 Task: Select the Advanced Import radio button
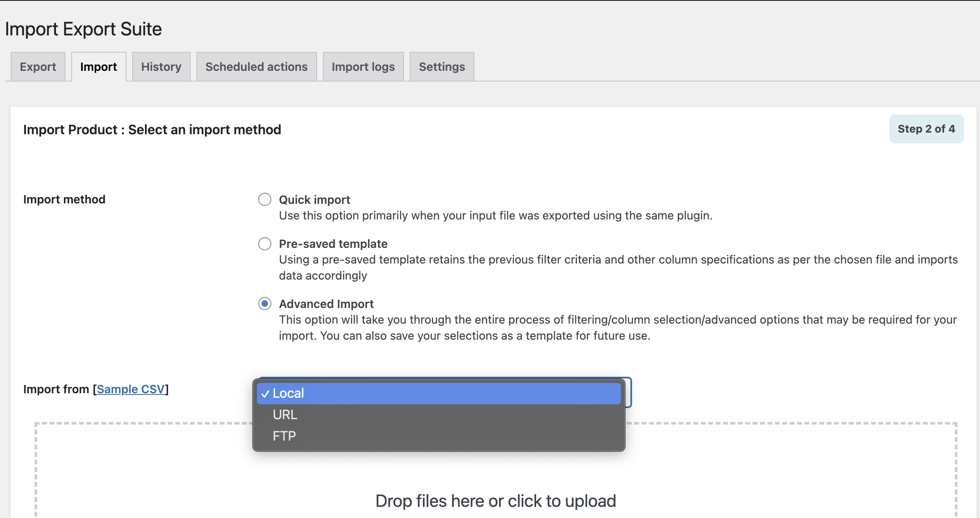tap(264, 304)
